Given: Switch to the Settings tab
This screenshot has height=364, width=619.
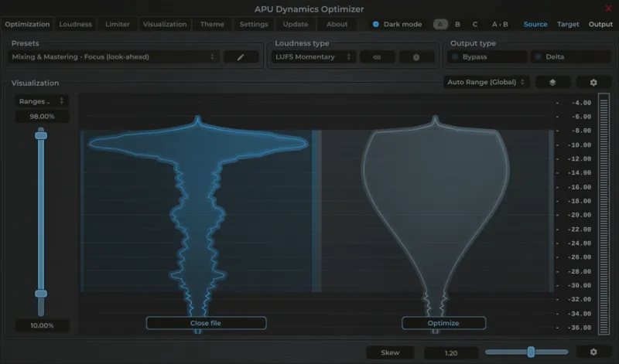Looking at the screenshot, I should click(254, 24).
